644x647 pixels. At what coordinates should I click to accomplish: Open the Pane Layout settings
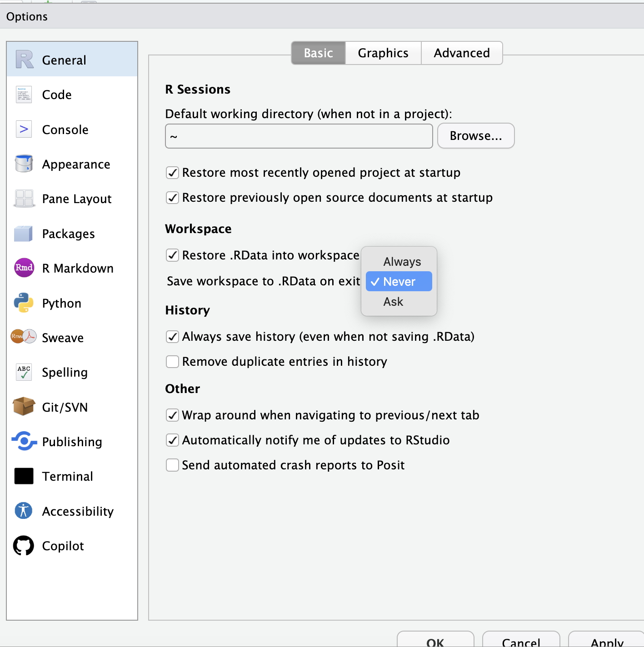tap(76, 199)
